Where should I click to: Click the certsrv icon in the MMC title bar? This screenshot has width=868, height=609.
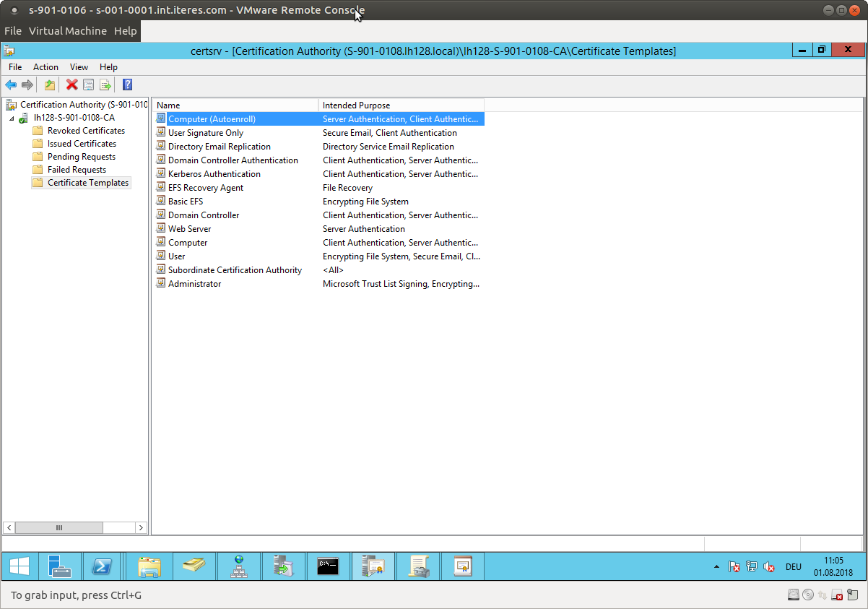pyautogui.click(x=9, y=51)
